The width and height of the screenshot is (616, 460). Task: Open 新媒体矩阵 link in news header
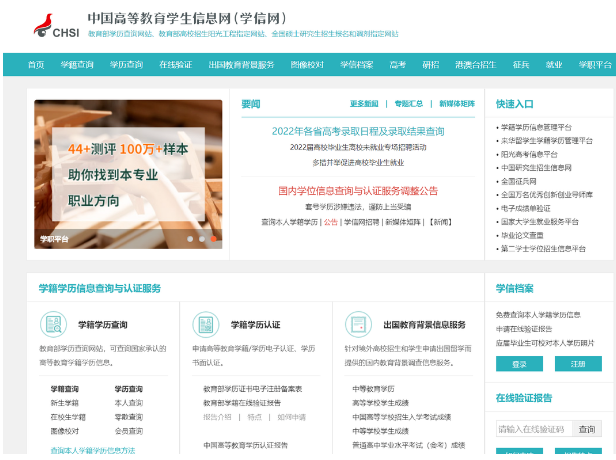pos(457,104)
